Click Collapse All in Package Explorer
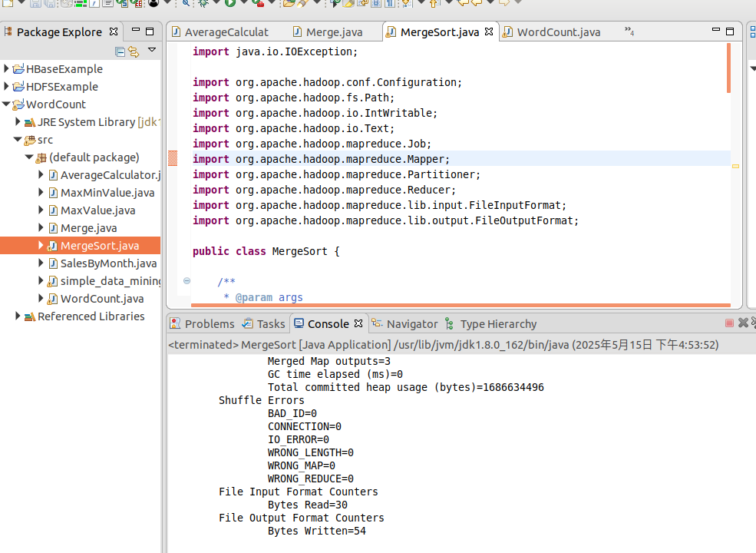The image size is (756, 553). [120, 51]
